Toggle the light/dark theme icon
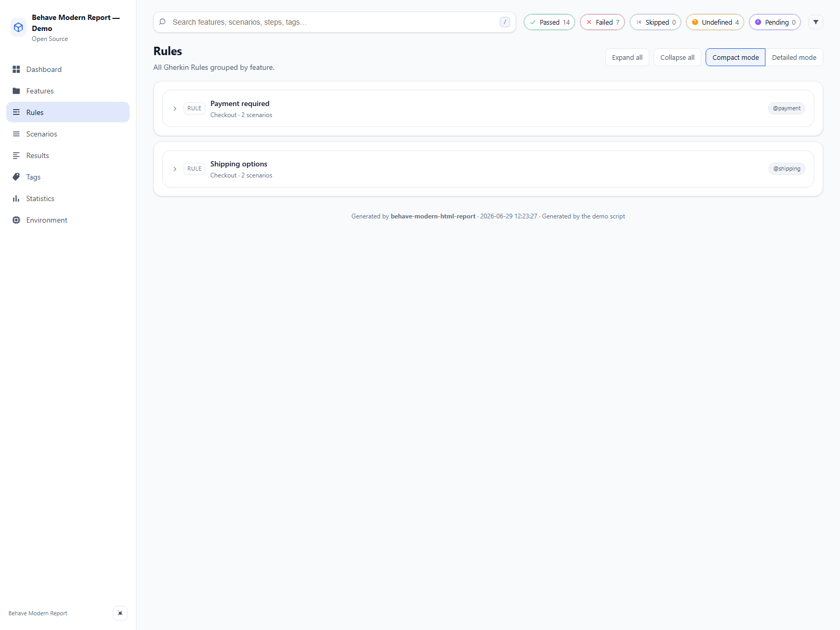The image size is (840, 630). coord(120,613)
